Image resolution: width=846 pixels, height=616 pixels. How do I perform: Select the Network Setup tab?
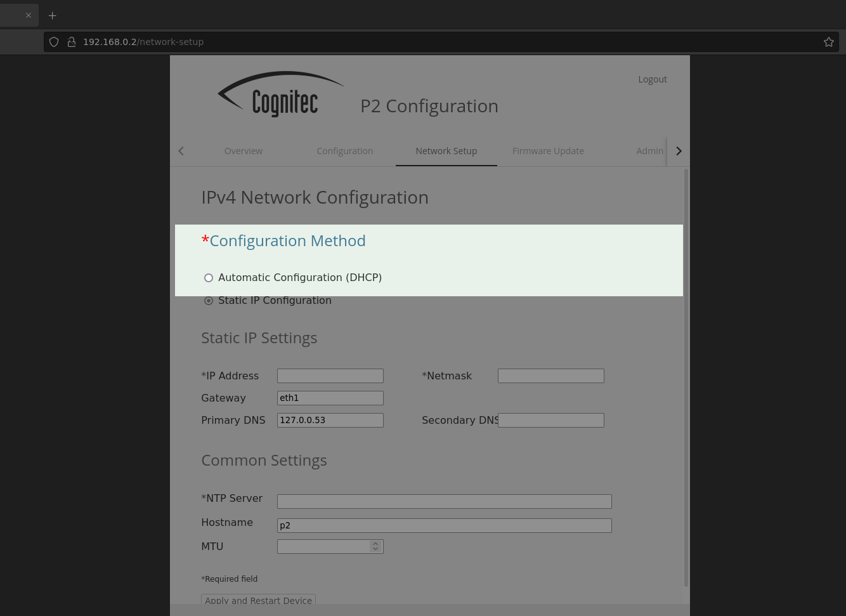[x=446, y=151]
